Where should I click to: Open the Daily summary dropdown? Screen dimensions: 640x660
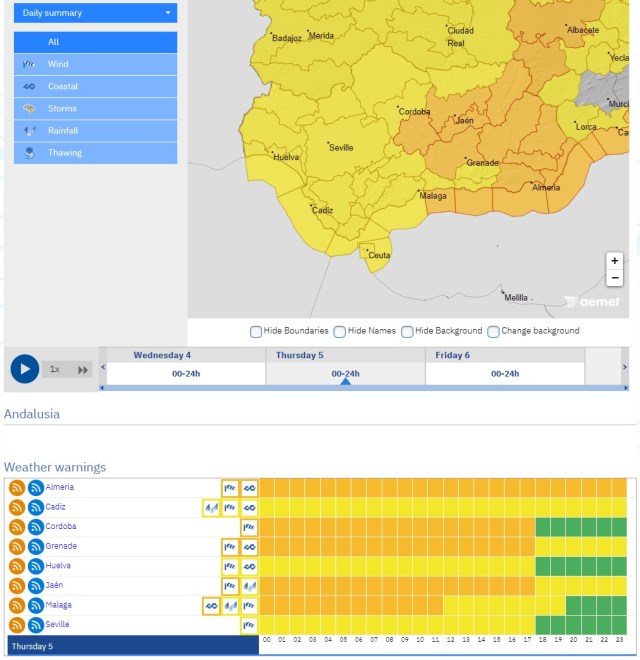point(95,13)
